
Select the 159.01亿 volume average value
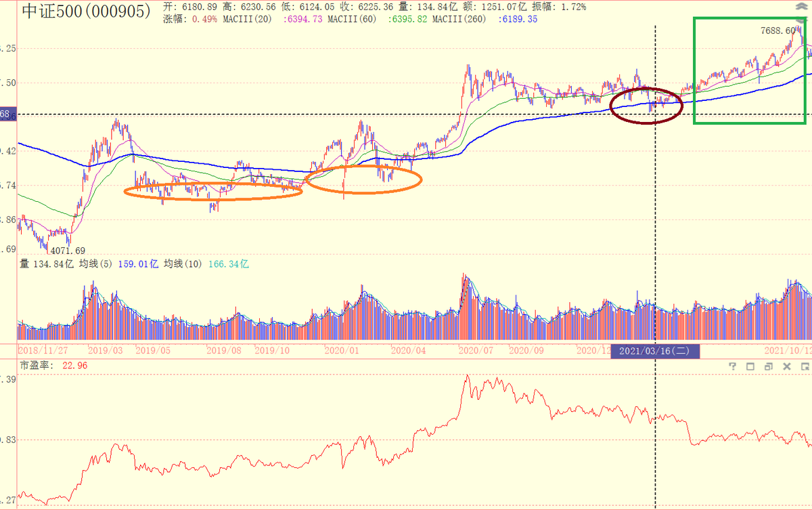click(139, 263)
